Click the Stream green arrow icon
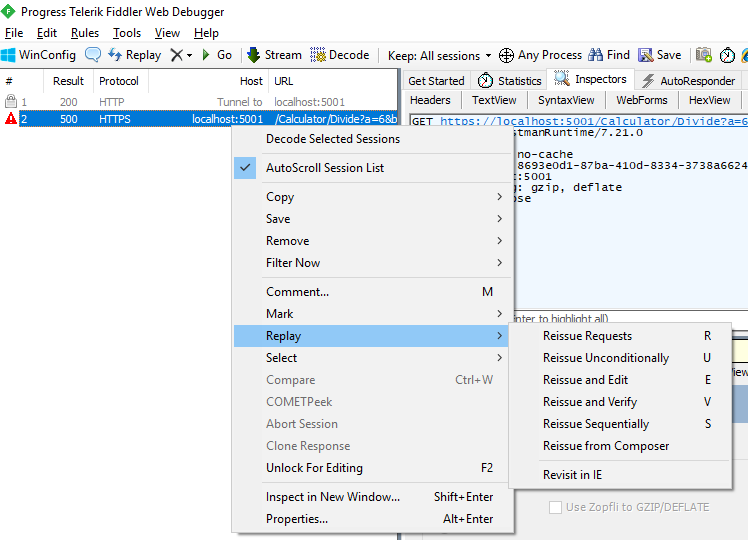This screenshot has width=748, height=540. coord(253,55)
